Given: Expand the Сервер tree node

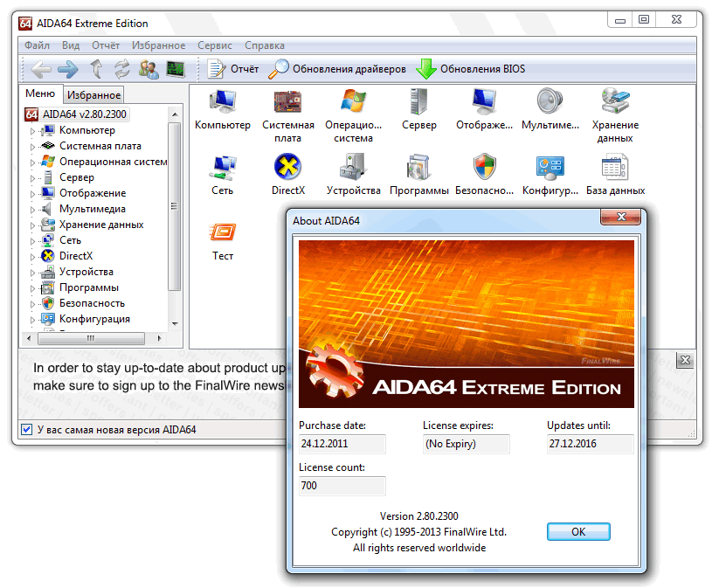Looking at the screenshot, I should pyautogui.click(x=32, y=178).
